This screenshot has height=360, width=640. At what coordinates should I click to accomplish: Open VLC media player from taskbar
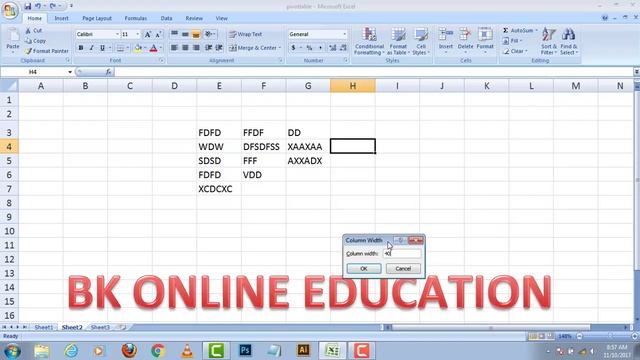187,351
